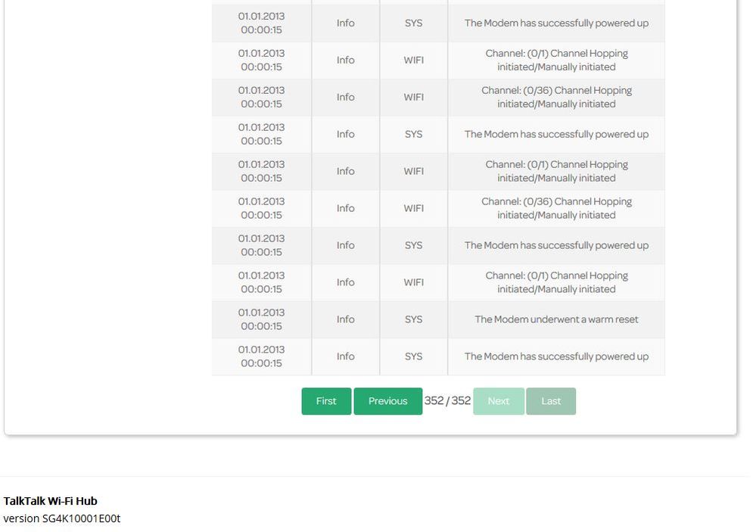
Task: Select the timestamp in the bottom table row
Action: coord(261,356)
